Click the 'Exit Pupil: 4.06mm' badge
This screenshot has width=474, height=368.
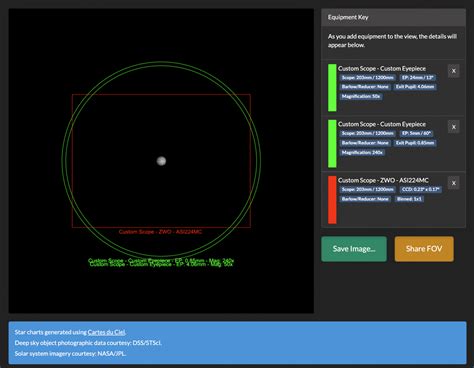415,87
